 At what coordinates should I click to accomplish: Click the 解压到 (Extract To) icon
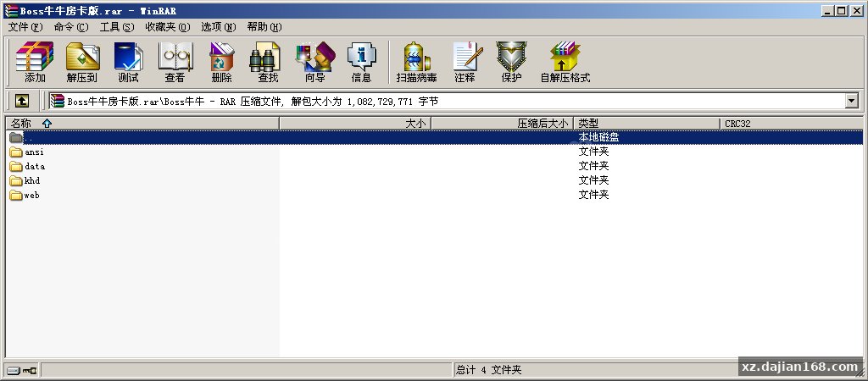(82, 62)
